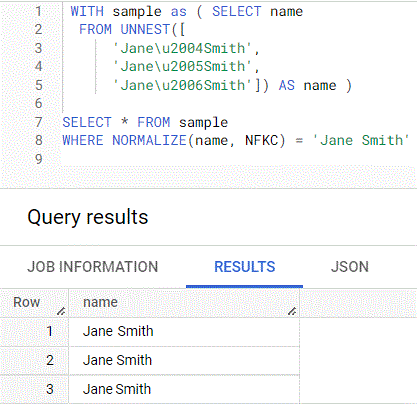The width and height of the screenshot is (417, 404).
Task: Click the UNNEST keyword on line 2
Action: (x=145, y=30)
